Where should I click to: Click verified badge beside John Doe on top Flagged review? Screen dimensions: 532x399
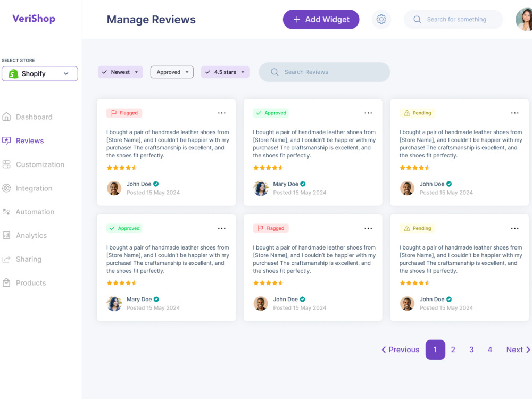pos(156,184)
